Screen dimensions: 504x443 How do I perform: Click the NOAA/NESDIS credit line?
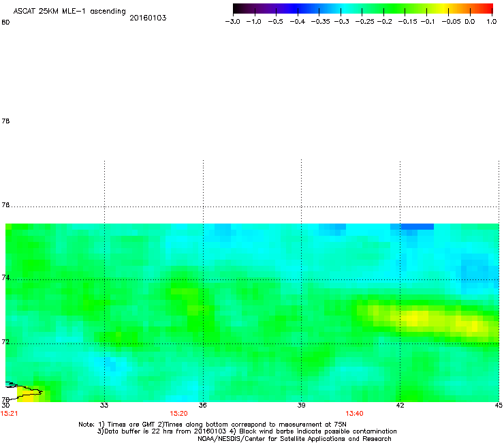[x=294, y=439]
